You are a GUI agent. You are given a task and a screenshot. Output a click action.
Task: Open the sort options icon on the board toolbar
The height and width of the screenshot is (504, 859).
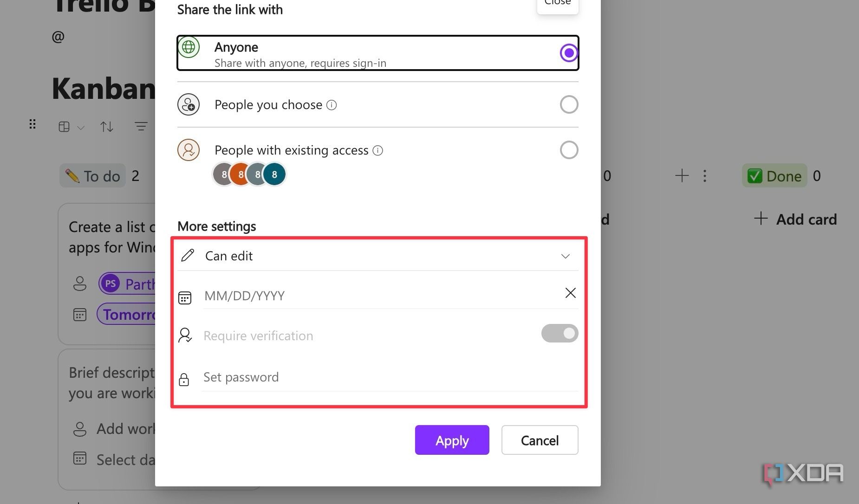106,126
